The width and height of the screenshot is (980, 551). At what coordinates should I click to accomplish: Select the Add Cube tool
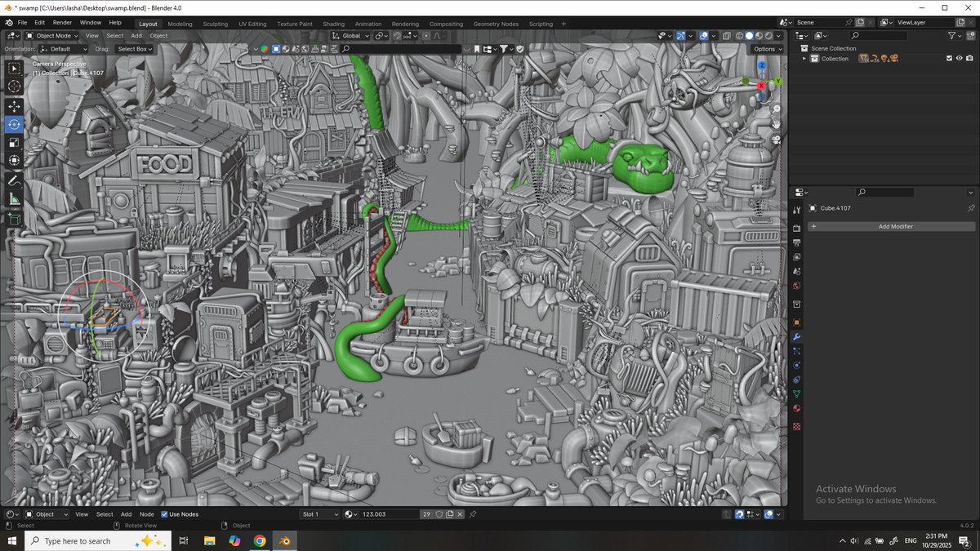point(15,218)
